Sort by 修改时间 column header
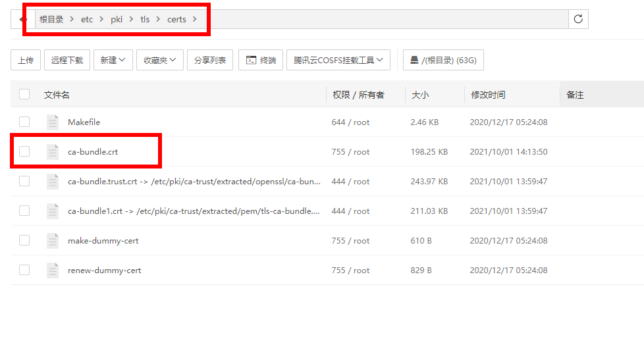 pyautogui.click(x=488, y=95)
